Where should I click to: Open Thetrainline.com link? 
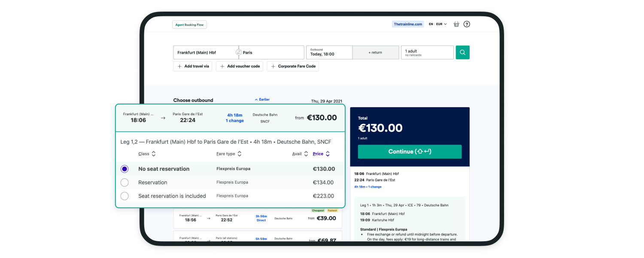tap(408, 25)
